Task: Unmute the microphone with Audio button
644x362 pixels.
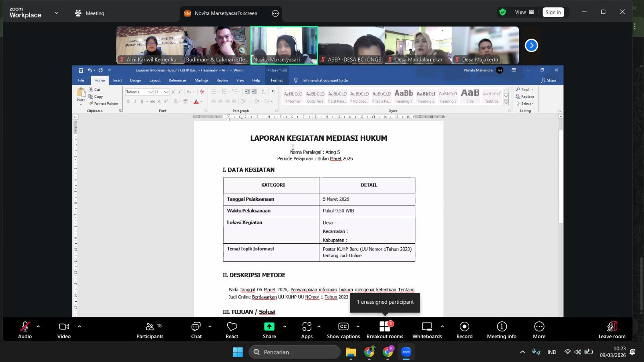Action: 25,330
